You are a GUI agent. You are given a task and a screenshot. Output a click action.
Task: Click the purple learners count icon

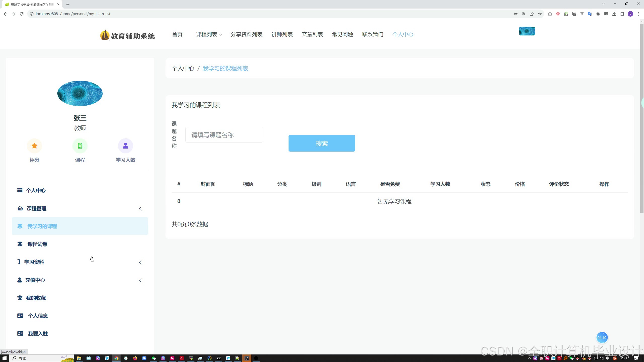125,146
